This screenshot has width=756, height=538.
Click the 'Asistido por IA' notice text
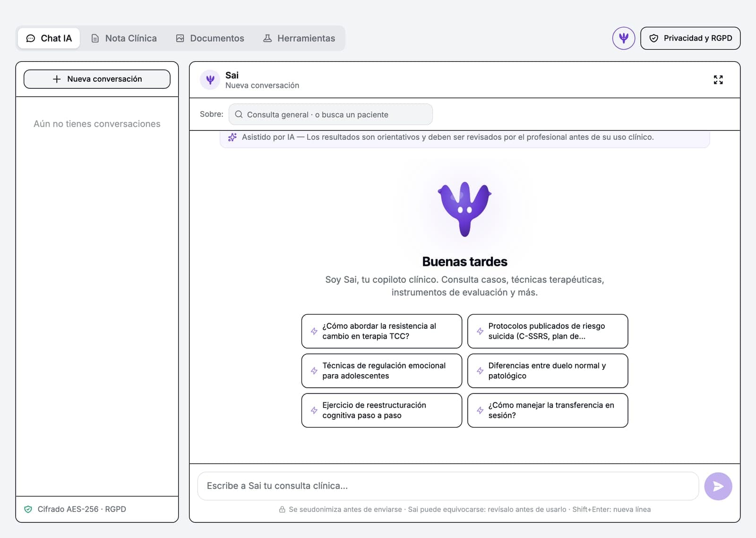pyautogui.click(x=447, y=137)
